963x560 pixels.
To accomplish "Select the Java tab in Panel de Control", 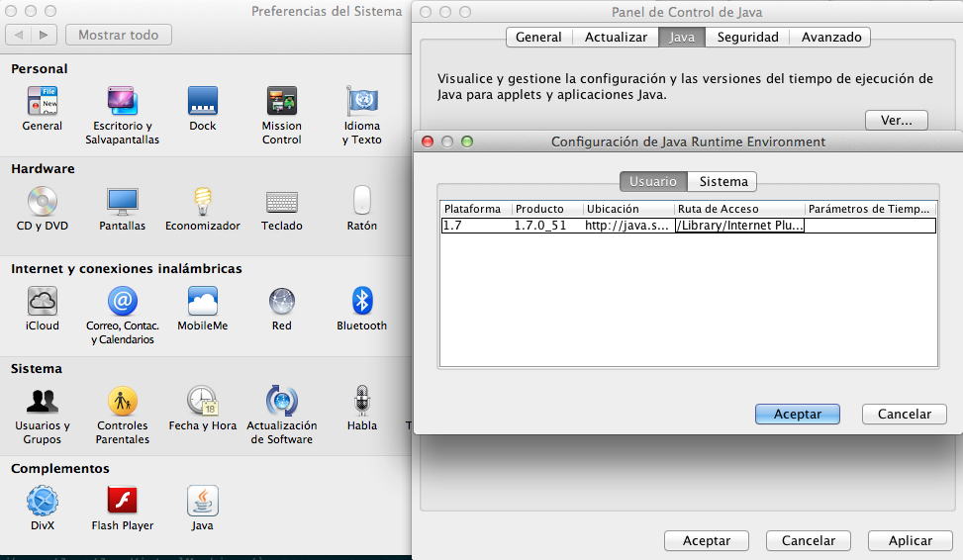I will click(x=682, y=37).
